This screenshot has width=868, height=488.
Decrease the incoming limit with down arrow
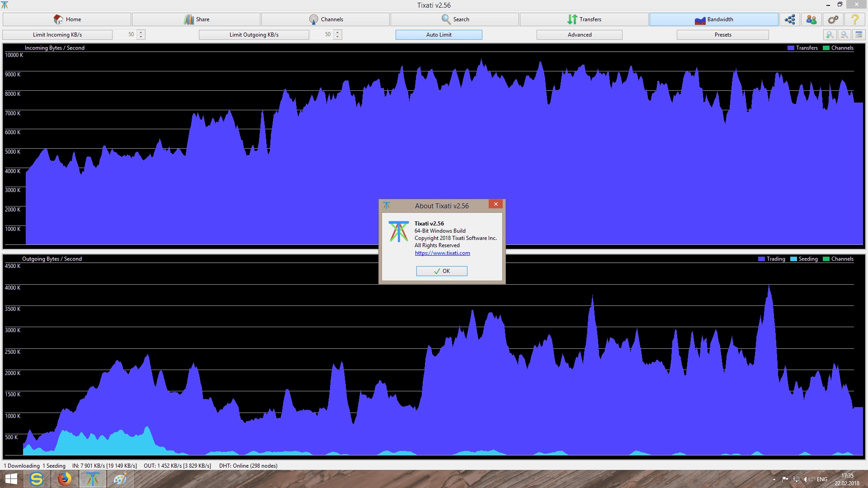[141, 37]
